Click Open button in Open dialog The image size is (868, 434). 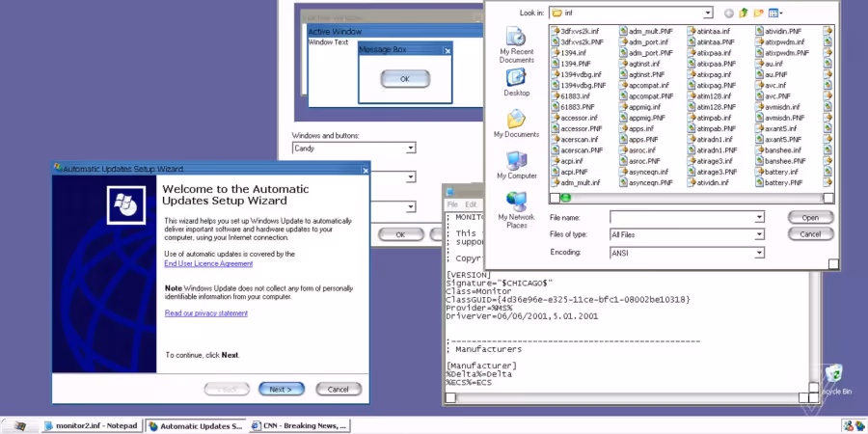tap(810, 218)
